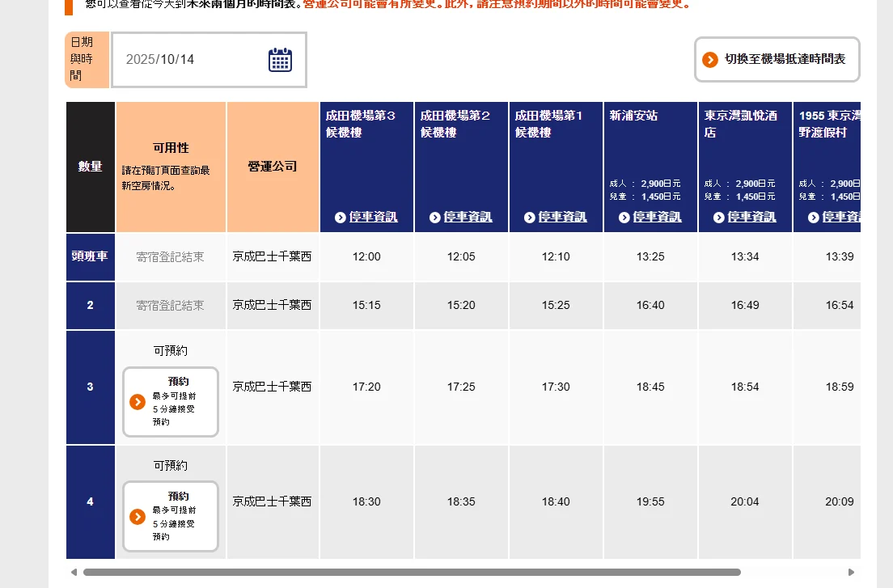Open stop info for Narita Terminal 1

(562, 217)
